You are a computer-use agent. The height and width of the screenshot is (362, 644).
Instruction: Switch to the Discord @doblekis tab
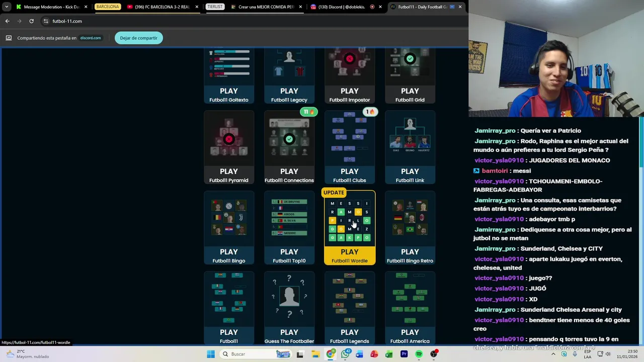(342, 7)
